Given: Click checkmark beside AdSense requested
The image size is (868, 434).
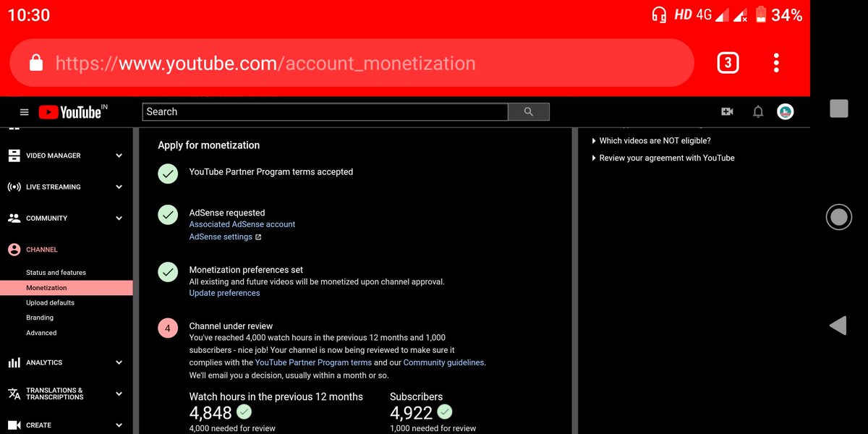Looking at the screenshot, I should pyautogui.click(x=168, y=215).
